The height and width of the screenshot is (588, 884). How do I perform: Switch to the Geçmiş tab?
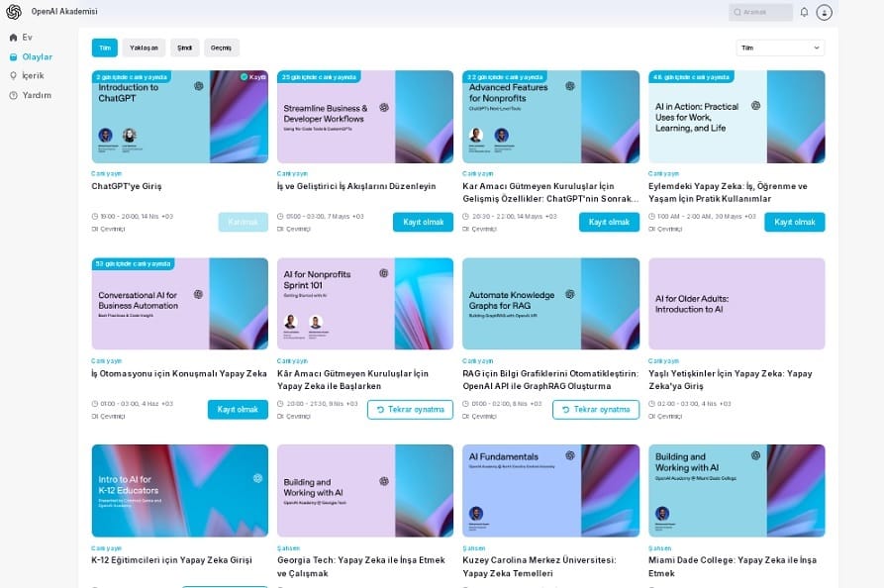point(222,48)
